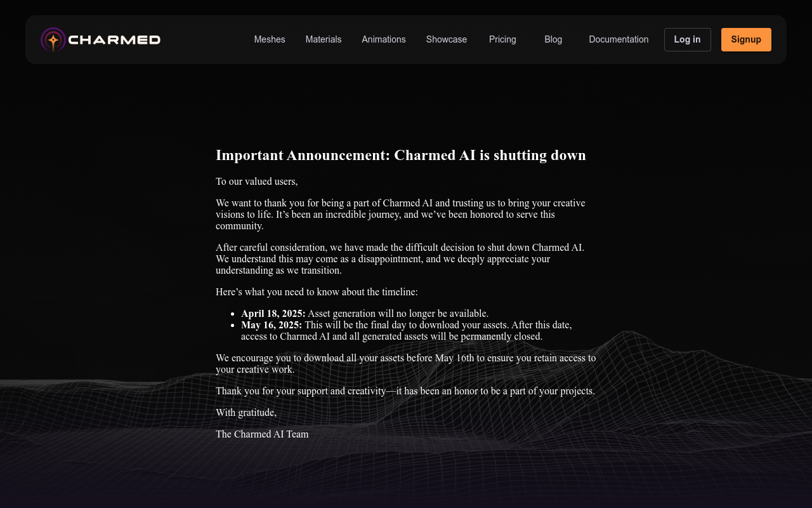The image size is (812, 508).
Task: Go to the Animations page
Action: pyautogui.click(x=384, y=39)
